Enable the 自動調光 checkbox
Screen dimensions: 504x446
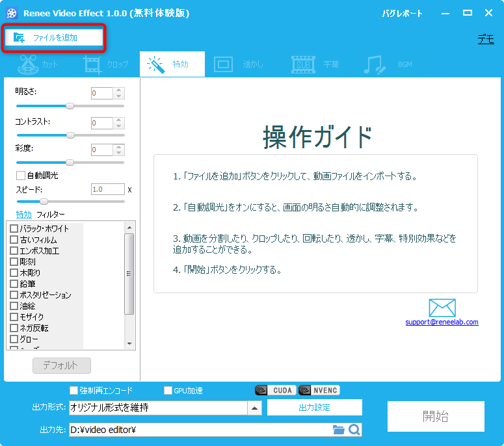coord(21,176)
